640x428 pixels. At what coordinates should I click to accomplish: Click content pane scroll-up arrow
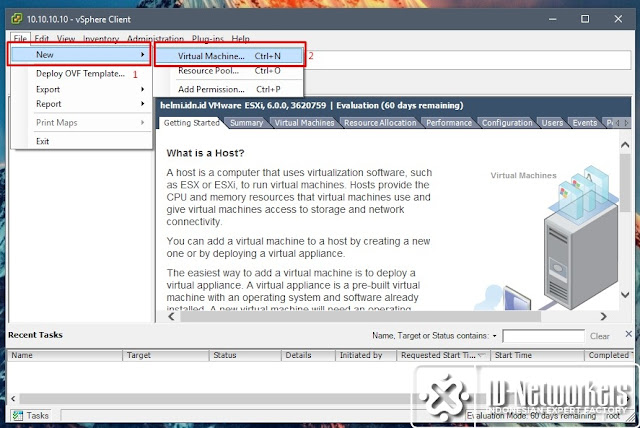[624, 145]
